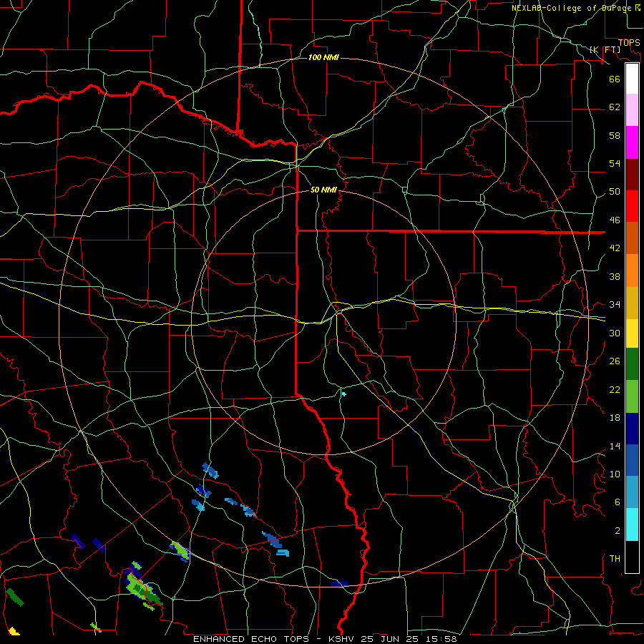Click the 26 value on the legend
This screenshot has height=644, width=644.
(615, 361)
